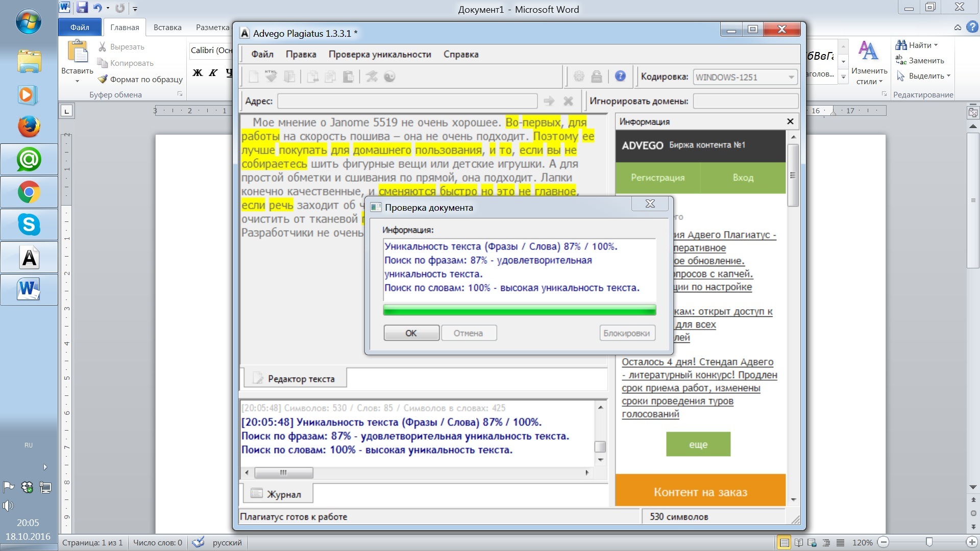Click the Mail.ru Agent taskbar icon
980x551 pixels.
click(29, 160)
